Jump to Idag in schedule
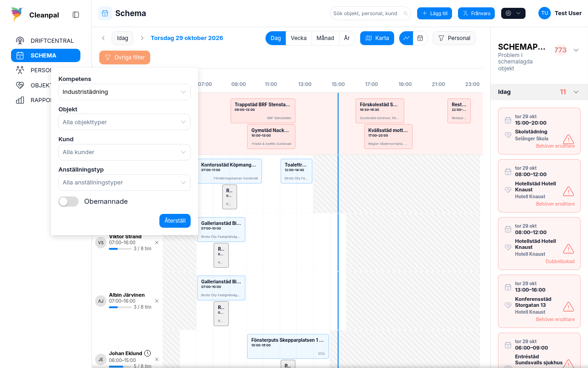The image size is (588, 368). (122, 38)
